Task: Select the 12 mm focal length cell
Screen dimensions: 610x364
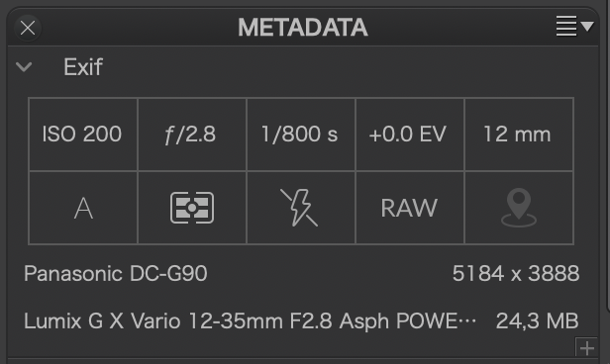Action: point(519,135)
